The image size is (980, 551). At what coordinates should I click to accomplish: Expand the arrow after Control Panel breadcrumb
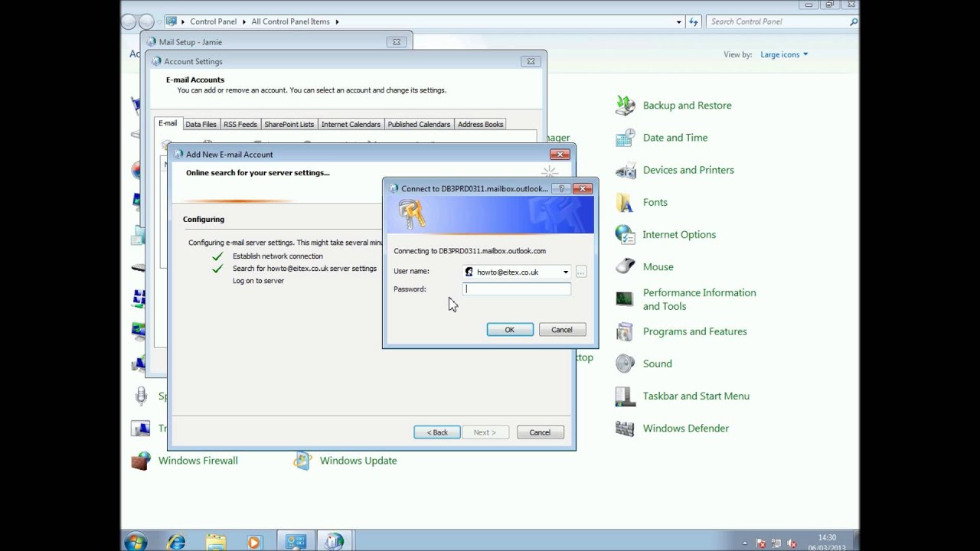[244, 21]
